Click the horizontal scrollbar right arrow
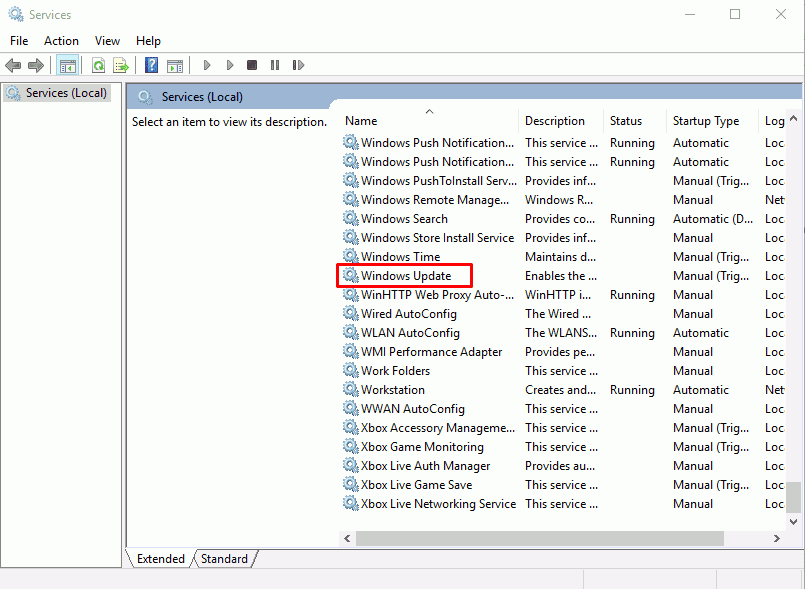This screenshot has width=805, height=589. (x=777, y=538)
